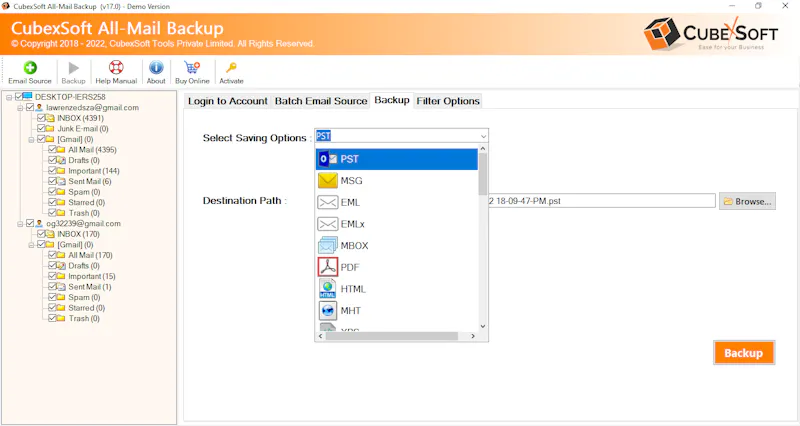800x426 pixels.
Task: Click the dropdown horizontal scroll-right arrow
Action: pos(473,336)
